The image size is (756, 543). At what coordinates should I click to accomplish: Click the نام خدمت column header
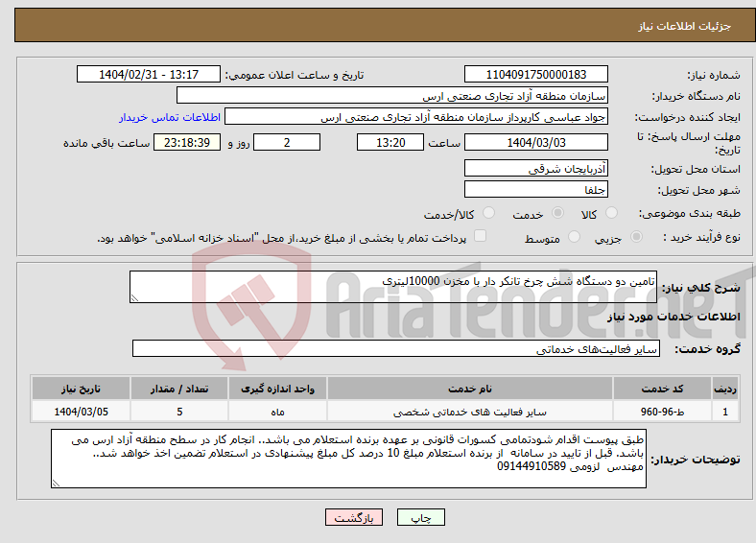469,389
